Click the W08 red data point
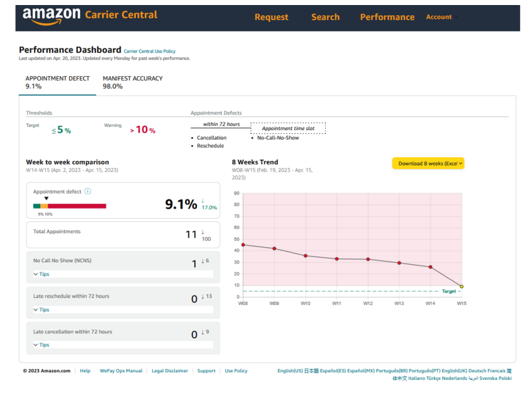 point(243,245)
